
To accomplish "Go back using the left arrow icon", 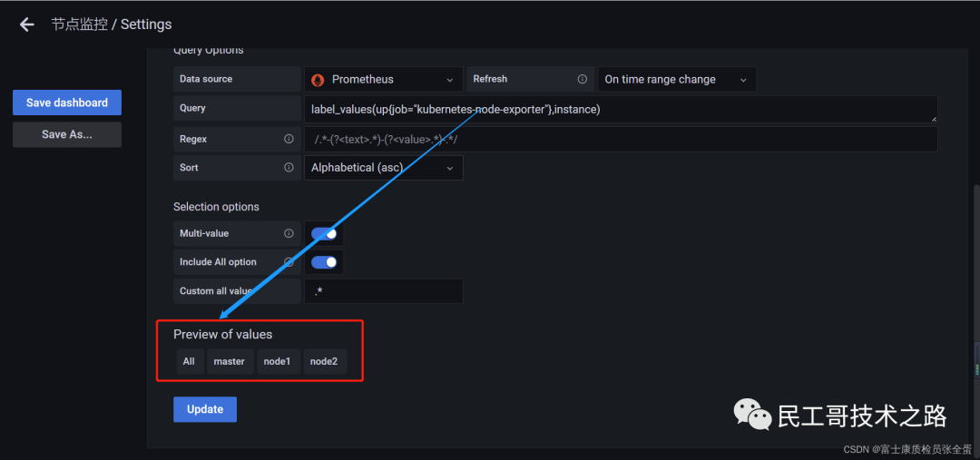I will [26, 24].
